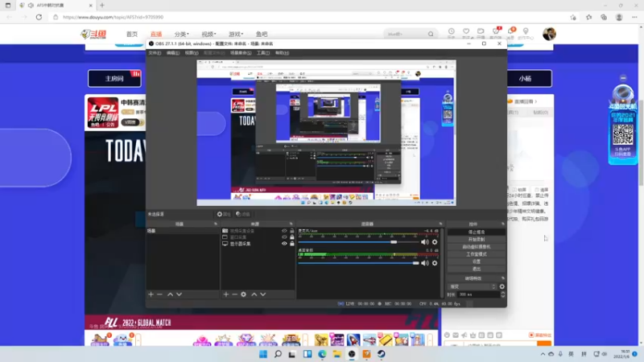
Task: Click Settings button in OBS Controls
Action: click(477, 261)
